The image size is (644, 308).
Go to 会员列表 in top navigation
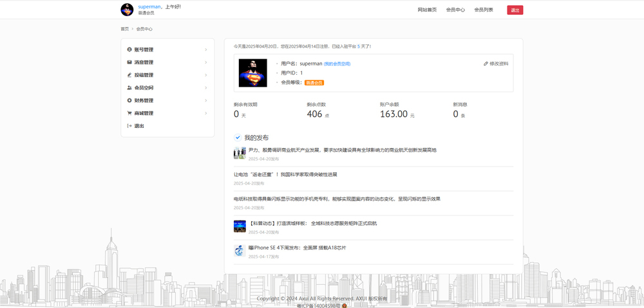(484, 10)
